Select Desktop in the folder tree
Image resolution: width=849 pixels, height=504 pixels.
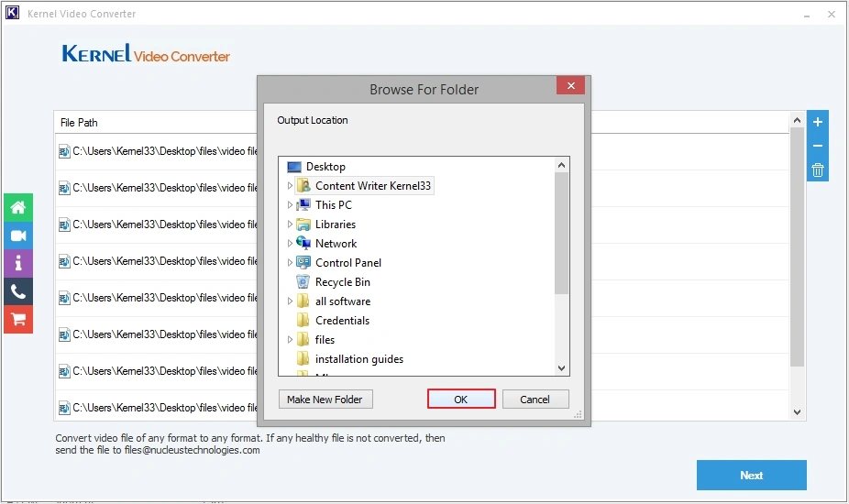click(325, 167)
